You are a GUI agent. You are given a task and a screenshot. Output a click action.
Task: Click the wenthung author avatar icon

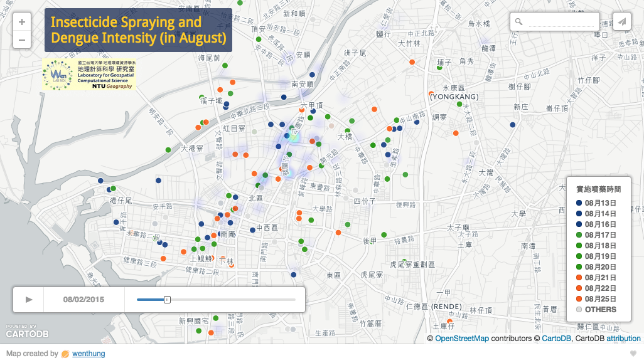(x=65, y=354)
